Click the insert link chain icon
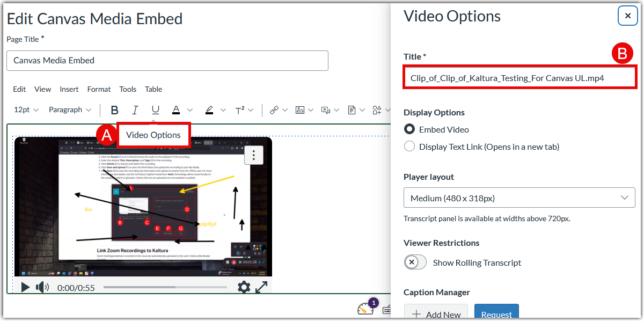 click(x=274, y=110)
